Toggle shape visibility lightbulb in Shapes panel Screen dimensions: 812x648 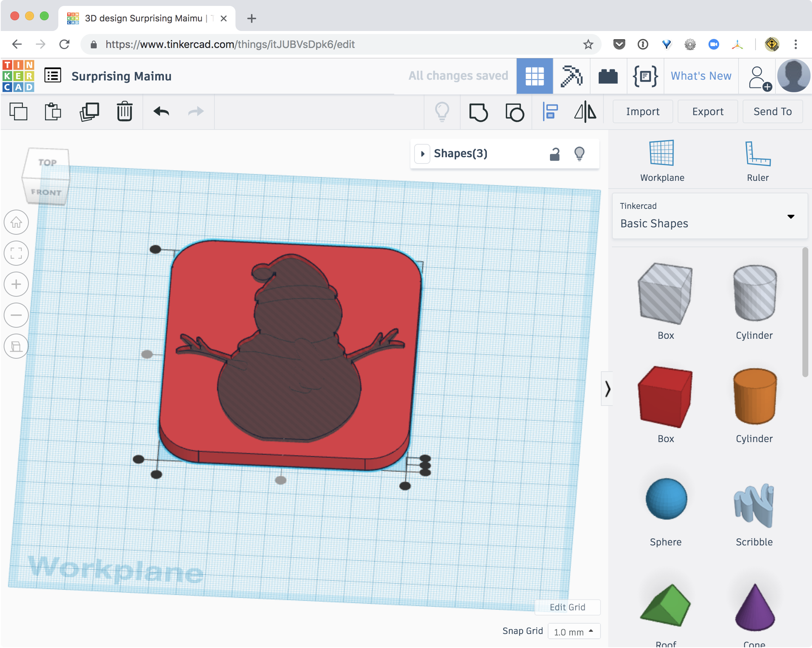pos(579,154)
